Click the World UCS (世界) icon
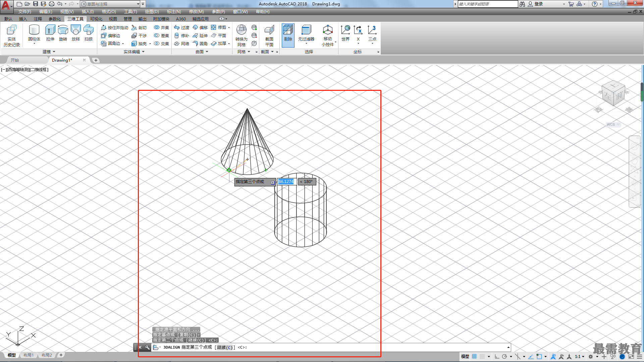The height and width of the screenshot is (362, 644). tap(345, 33)
